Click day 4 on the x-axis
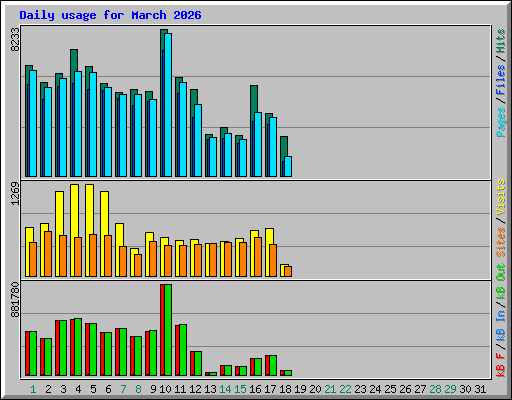 tap(78, 389)
